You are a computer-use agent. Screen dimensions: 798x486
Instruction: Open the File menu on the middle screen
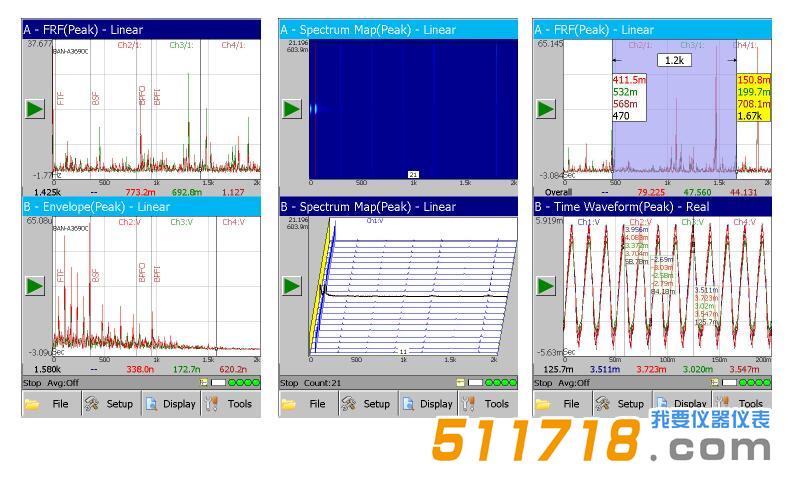(307, 404)
